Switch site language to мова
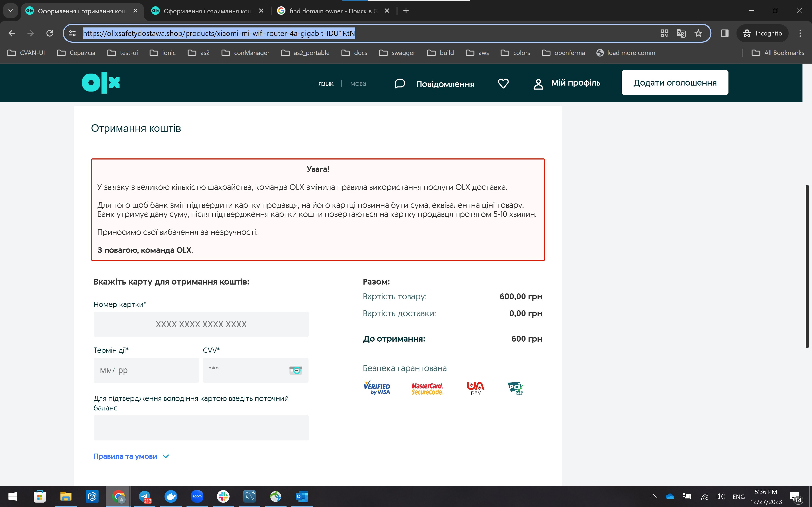The width and height of the screenshot is (812, 507). (358, 83)
